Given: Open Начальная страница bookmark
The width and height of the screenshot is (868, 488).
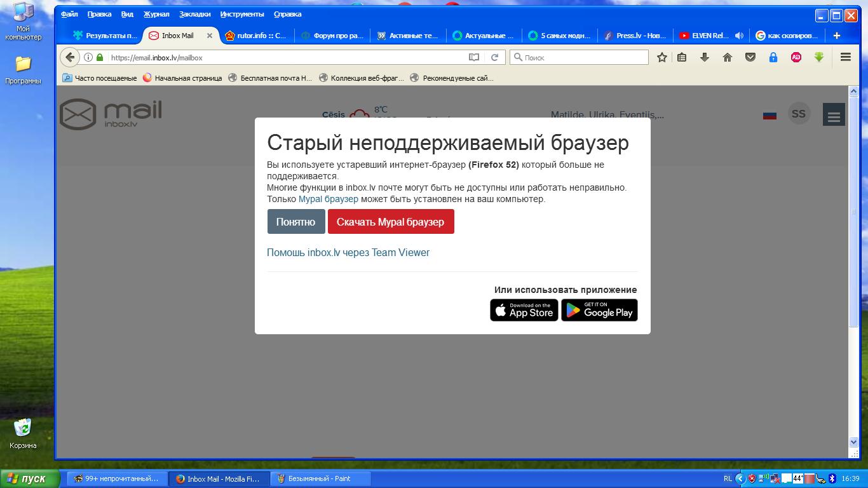Looking at the screenshot, I should tap(182, 78).
